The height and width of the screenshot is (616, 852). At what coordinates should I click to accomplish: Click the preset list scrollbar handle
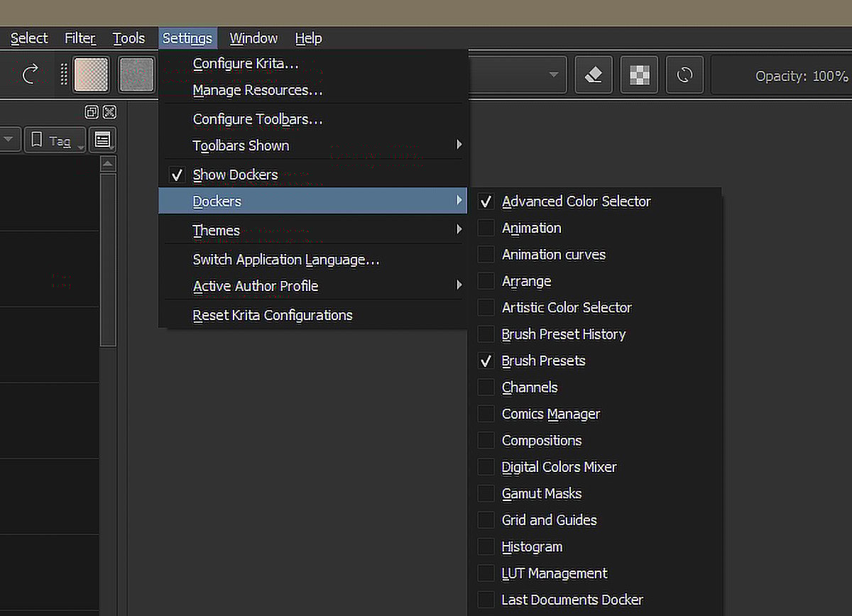tap(108, 260)
